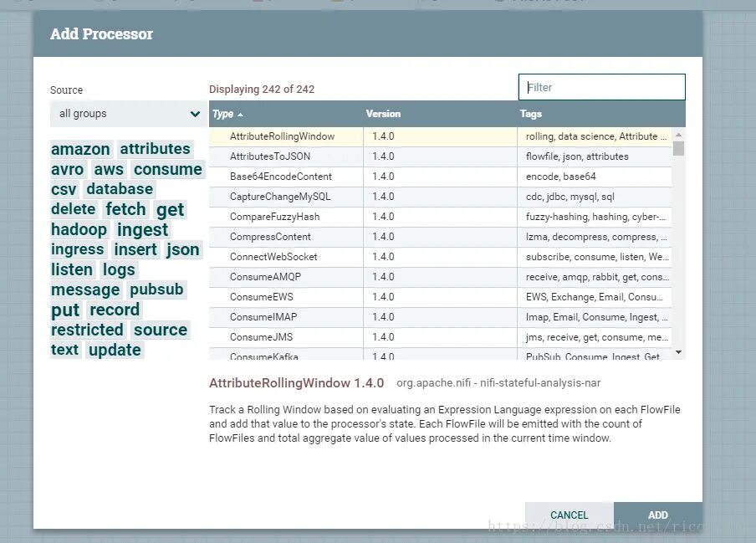Viewport: 756px width, 543px height.
Task: Filter by the source tag
Action: 161,330
